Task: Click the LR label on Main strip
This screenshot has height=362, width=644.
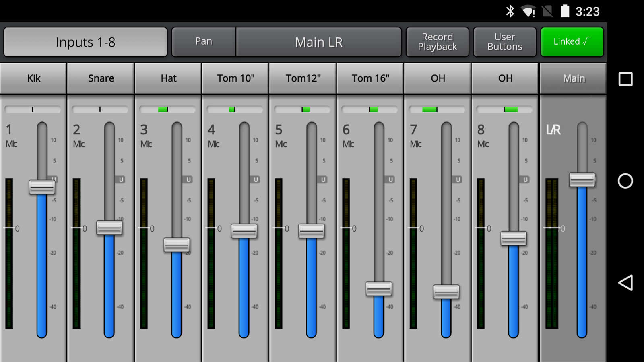Action: (x=553, y=130)
